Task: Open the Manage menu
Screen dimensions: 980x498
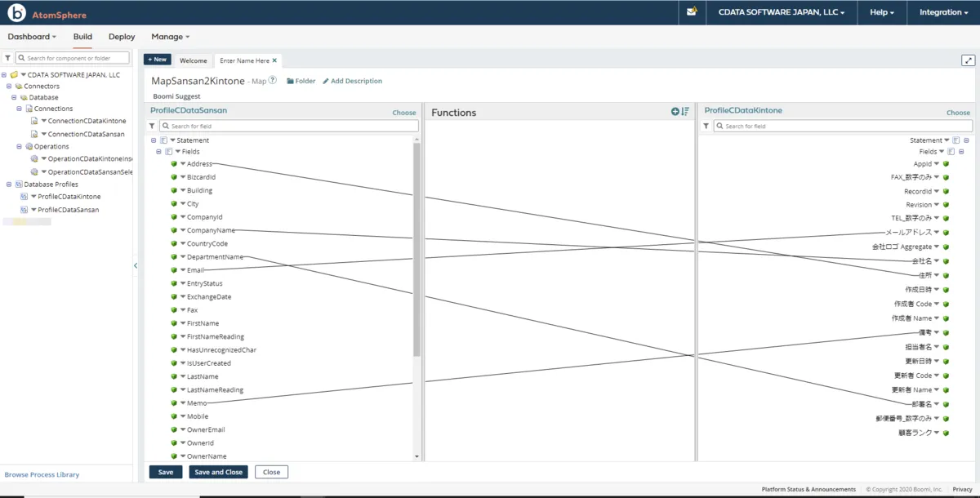Action: tap(170, 37)
